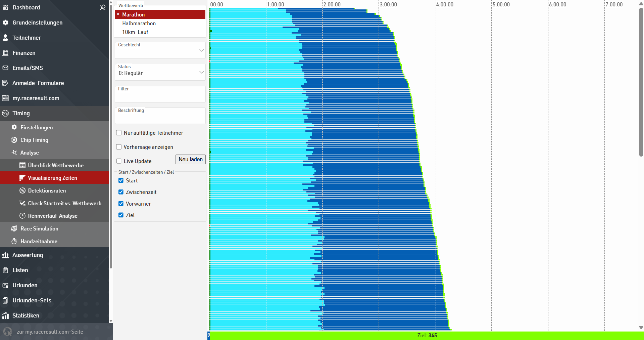Follow the zur my.raceresult.com-Seite link
The height and width of the screenshot is (340, 644).
(50, 332)
